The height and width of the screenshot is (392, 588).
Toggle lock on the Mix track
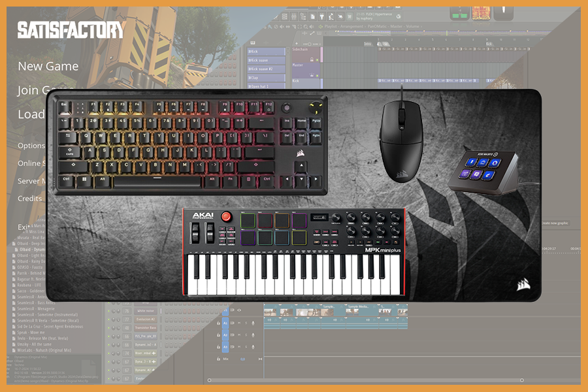tap(218, 359)
